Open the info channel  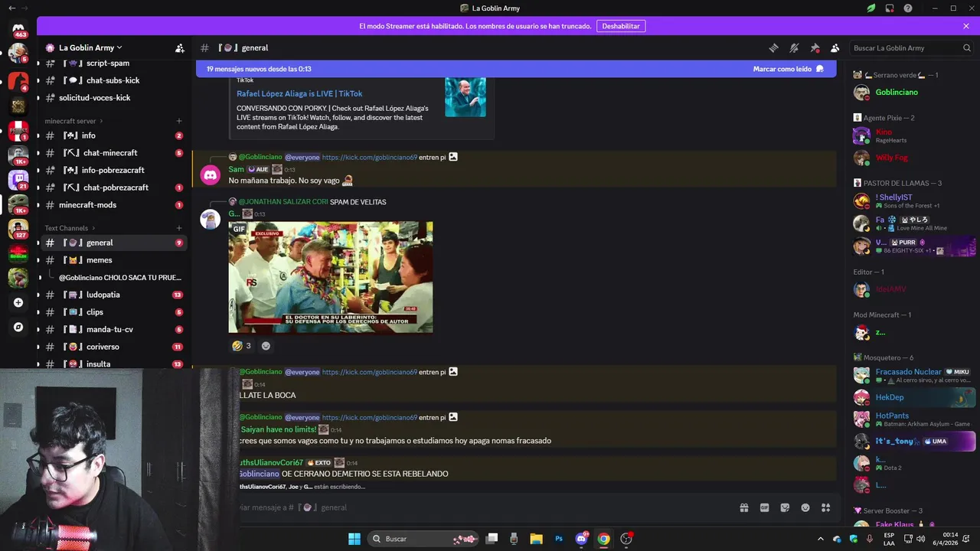pos(113,135)
